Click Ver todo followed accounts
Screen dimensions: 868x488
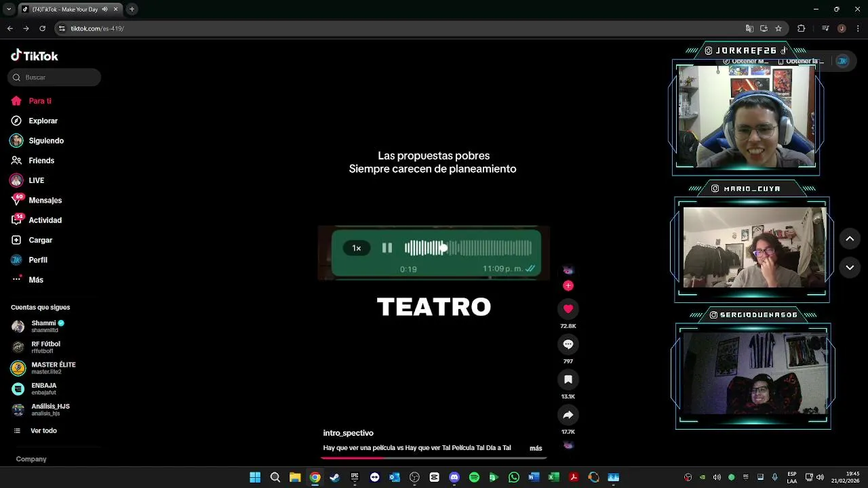point(37,431)
